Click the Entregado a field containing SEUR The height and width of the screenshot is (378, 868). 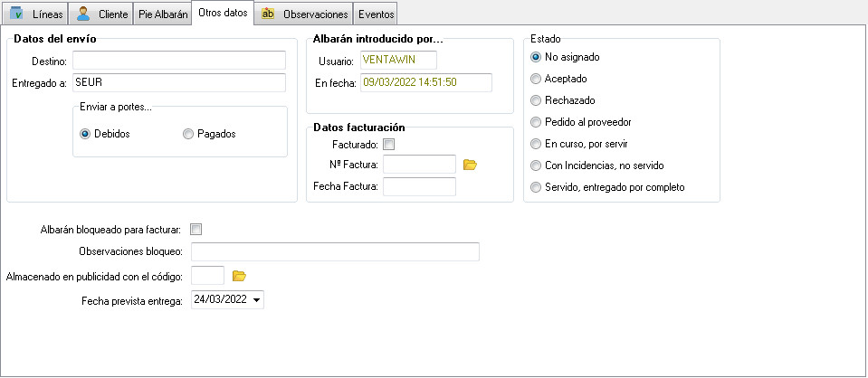[x=179, y=83]
